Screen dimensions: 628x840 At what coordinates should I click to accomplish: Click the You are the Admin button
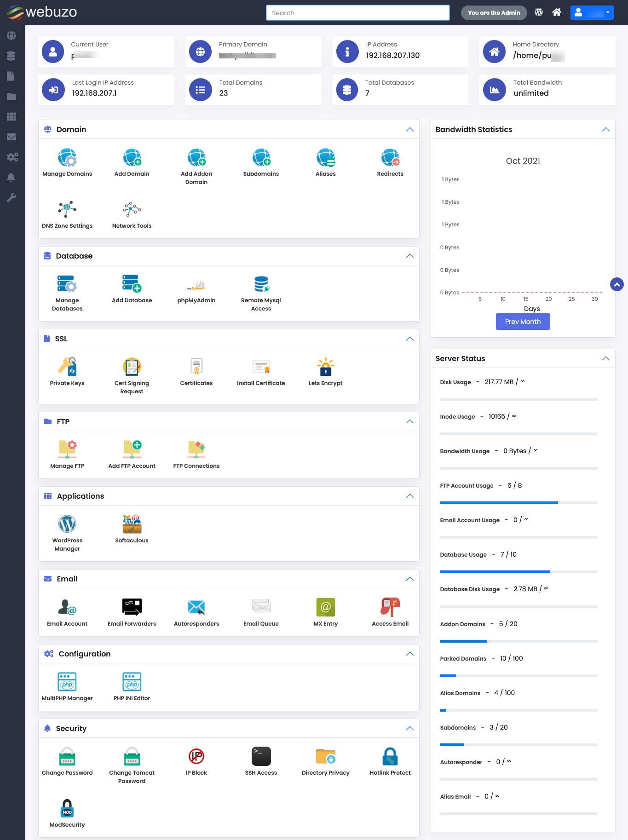pyautogui.click(x=494, y=13)
